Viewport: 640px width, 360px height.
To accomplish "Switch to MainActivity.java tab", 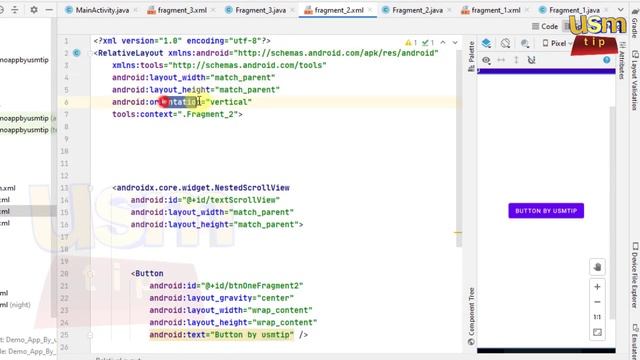I will [x=102, y=10].
